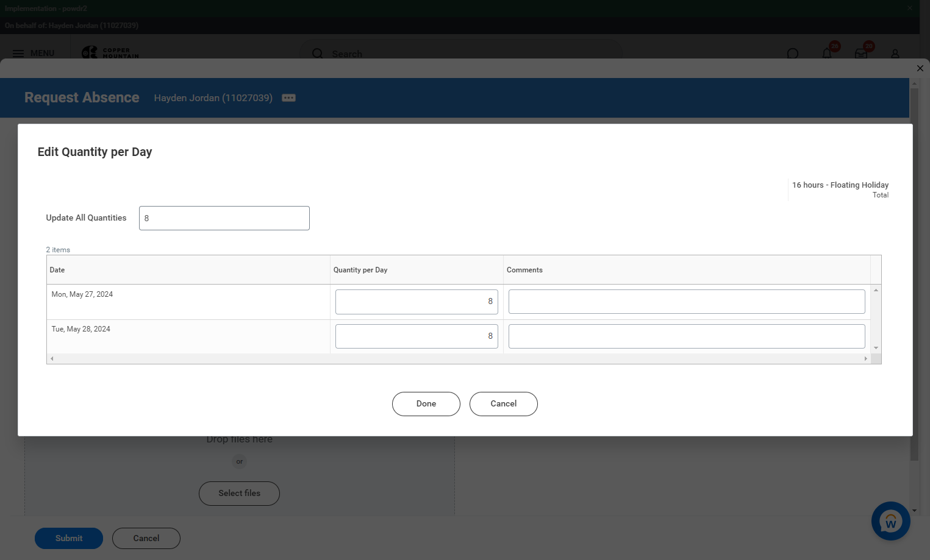Close the Request Absence popup
The height and width of the screenshot is (560, 930).
920,68
